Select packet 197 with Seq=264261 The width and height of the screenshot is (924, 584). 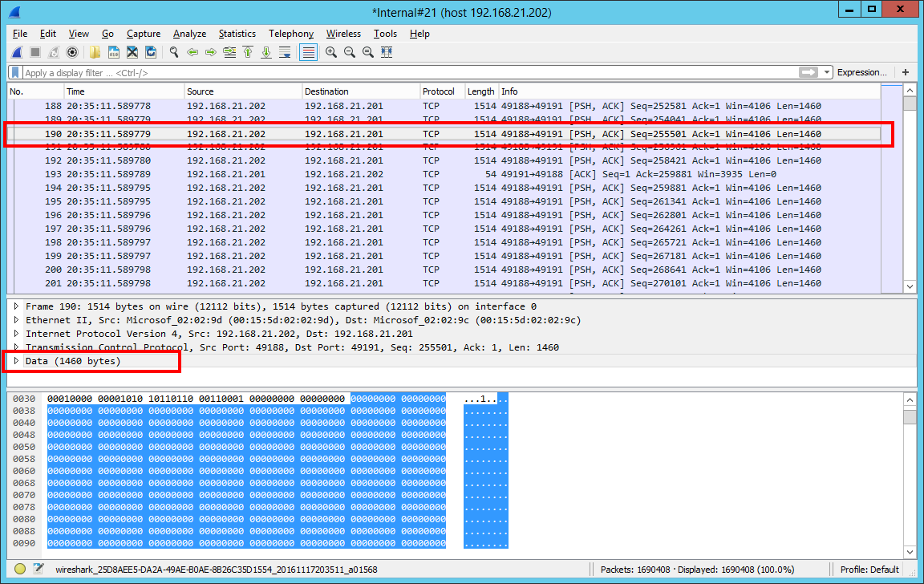(x=444, y=229)
